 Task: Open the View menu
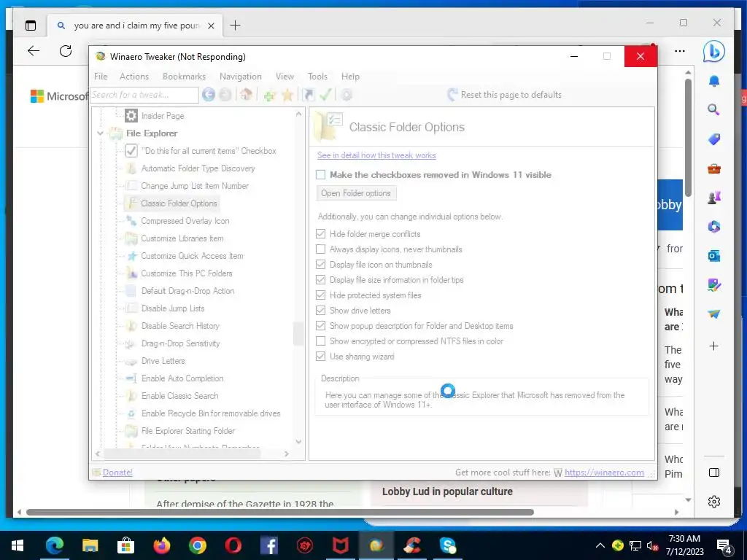pyautogui.click(x=285, y=76)
